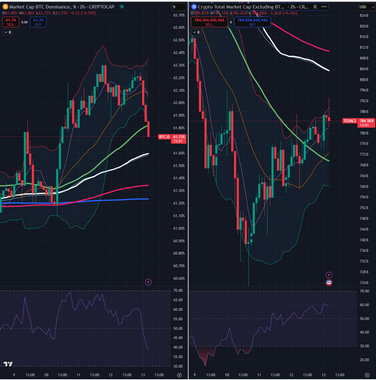Open the lightning event icon on BTC Dominance chart
Viewport: 376px width, 380px height.
click(x=148, y=282)
